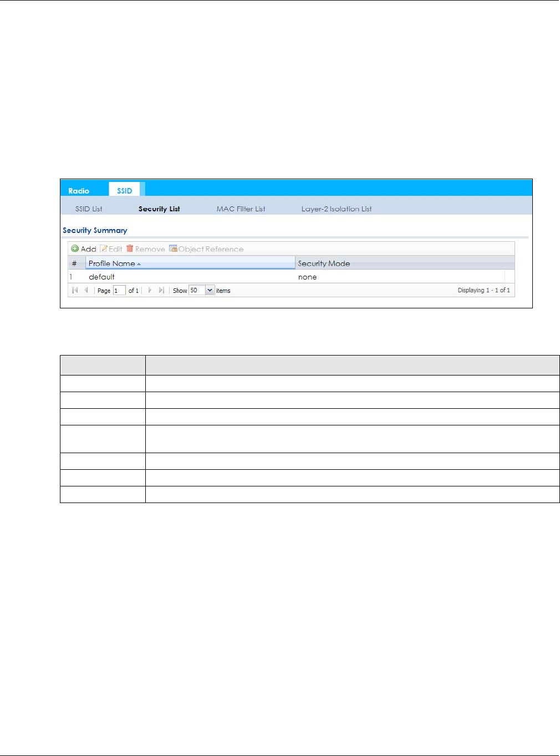Go to previous page arrow

click(x=86, y=290)
